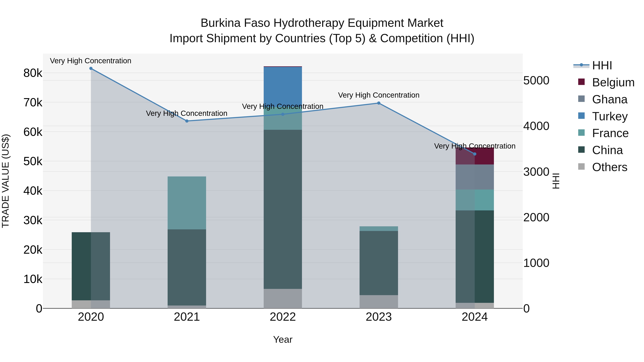
Task: Click the 2020 x-axis label
Action: point(91,317)
